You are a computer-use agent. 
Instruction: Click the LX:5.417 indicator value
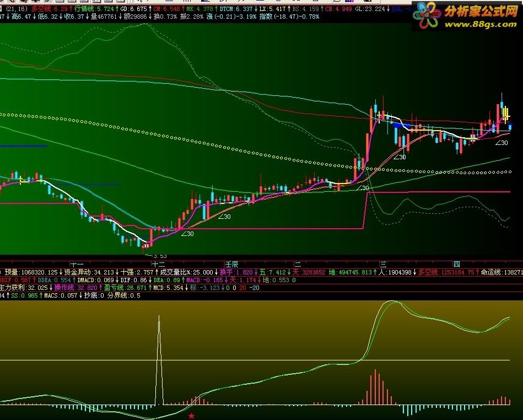point(272,9)
